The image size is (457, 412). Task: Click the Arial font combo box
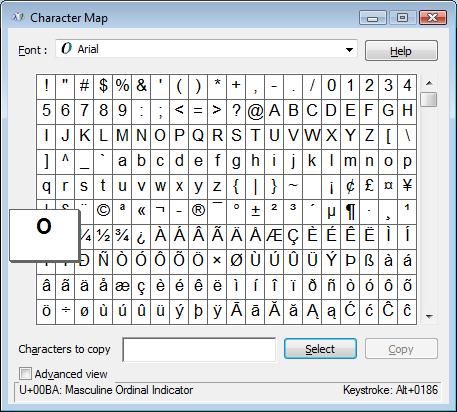[206, 49]
